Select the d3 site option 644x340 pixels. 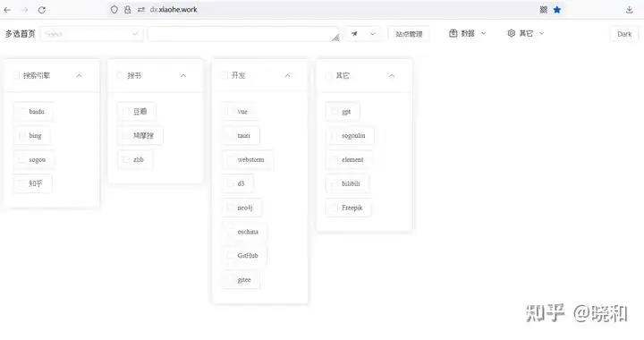pyautogui.click(x=237, y=183)
